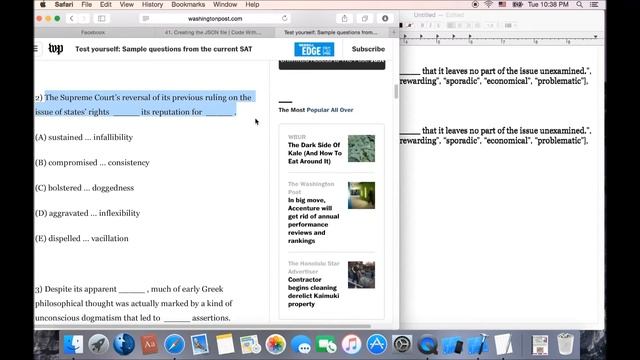Open Messages from the Dock

(301, 344)
